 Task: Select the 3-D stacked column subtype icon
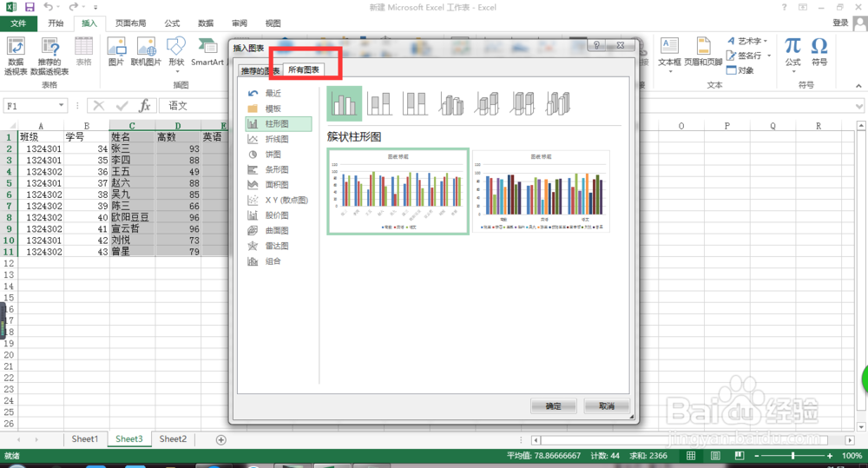pyautogui.click(x=487, y=103)
